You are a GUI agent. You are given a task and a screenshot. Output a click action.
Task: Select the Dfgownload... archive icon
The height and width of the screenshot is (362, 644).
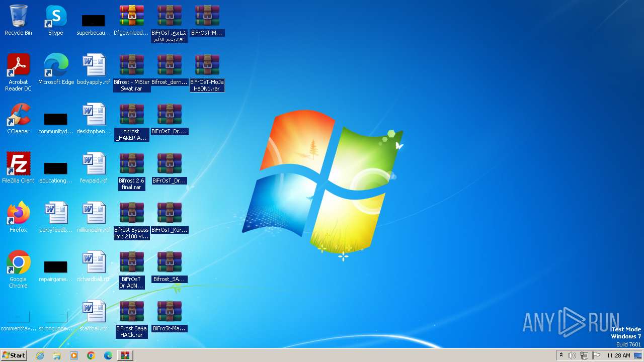[131, 20]
